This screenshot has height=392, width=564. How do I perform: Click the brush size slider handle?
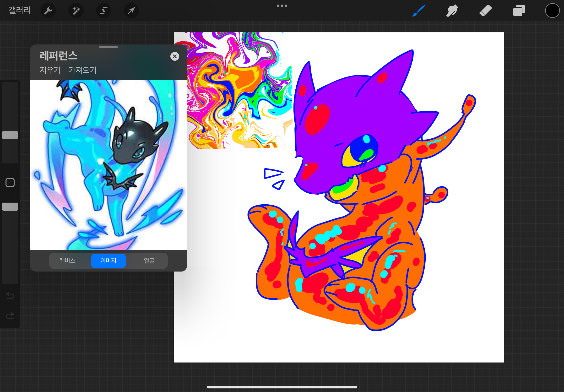tap(10, 135)
